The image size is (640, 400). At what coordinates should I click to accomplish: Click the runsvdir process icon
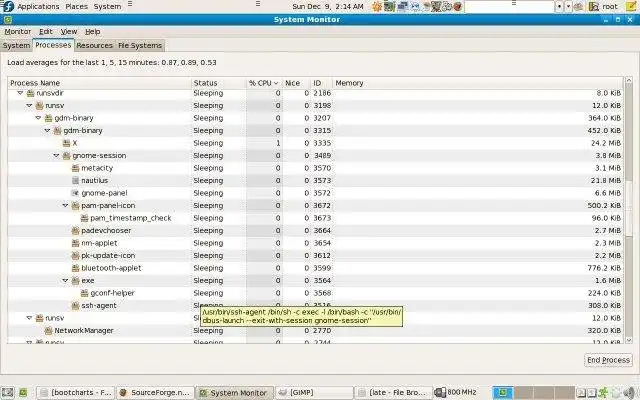coord(31,93)
